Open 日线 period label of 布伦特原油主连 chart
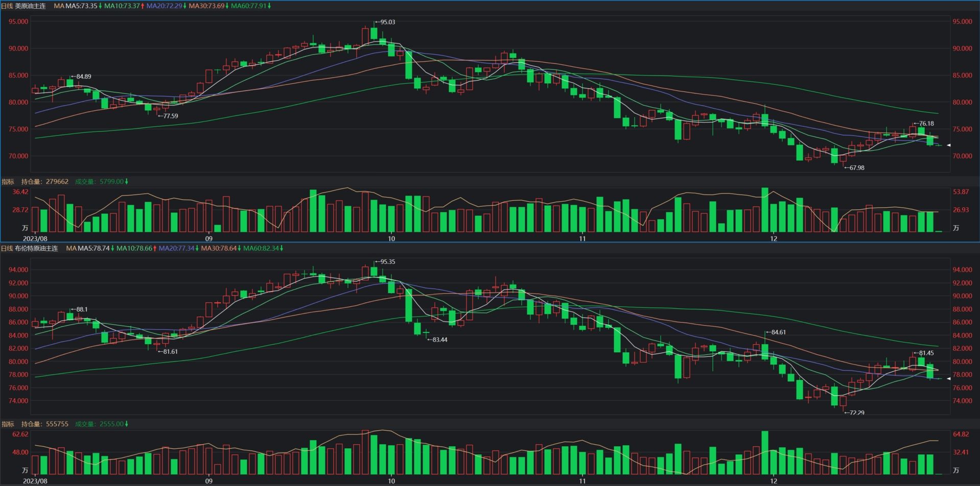The width and height of the screenshot is (980, 486). point(7,249)
